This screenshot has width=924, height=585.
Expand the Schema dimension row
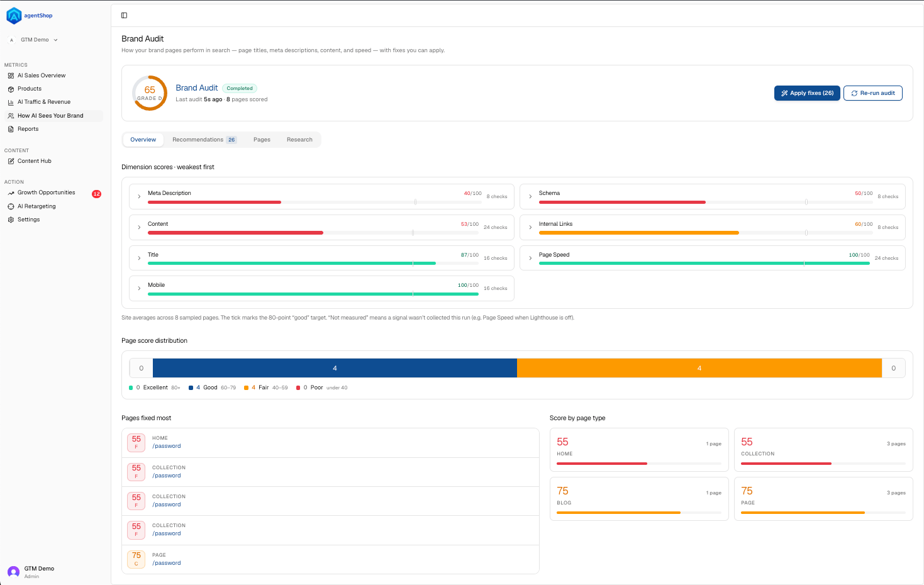click(x=713, y=196)
